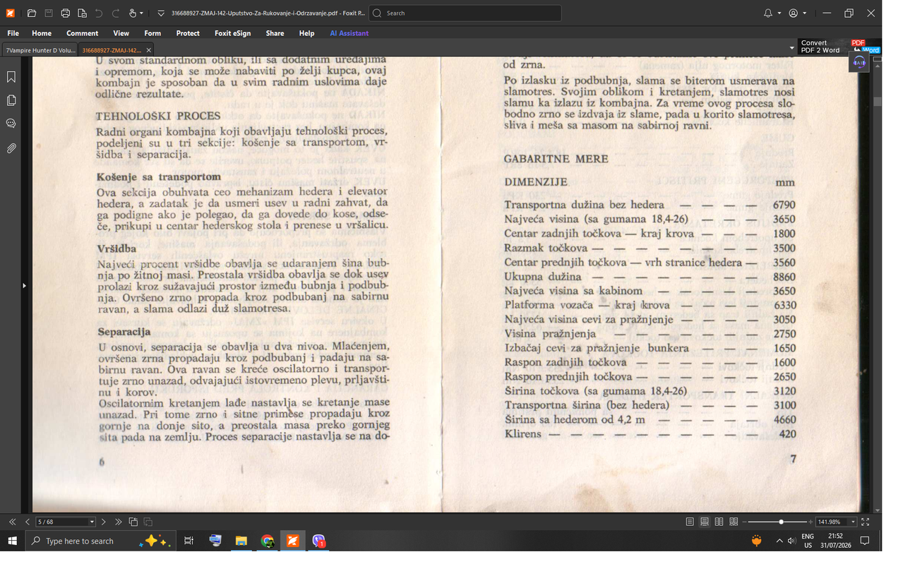Expand the notifications bell dropdown arrow
The height and width of the screenshot is (588, 903).
tap(779, 13)
